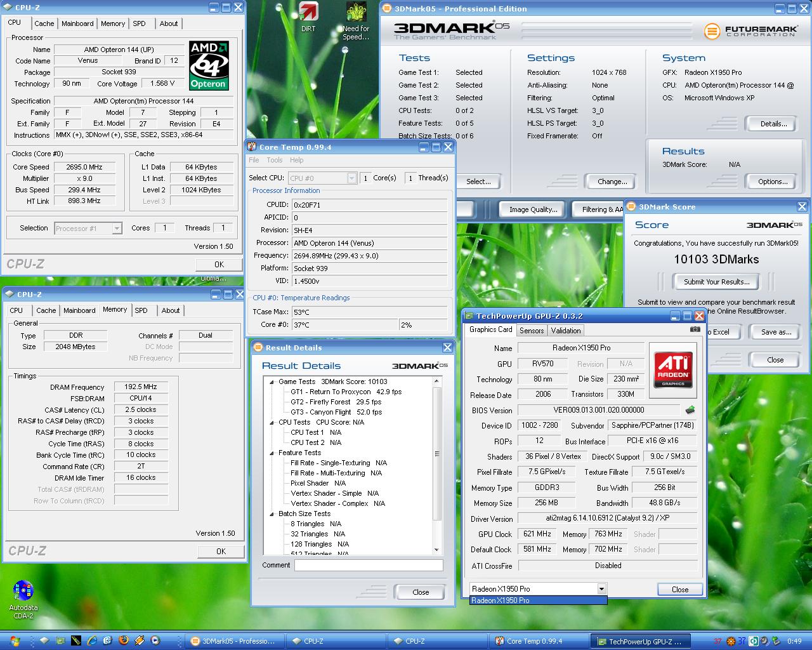This screenshot has height=650, width=812.
Task: Launch Firefox from the quick launch bar
Action: point(124,640)
